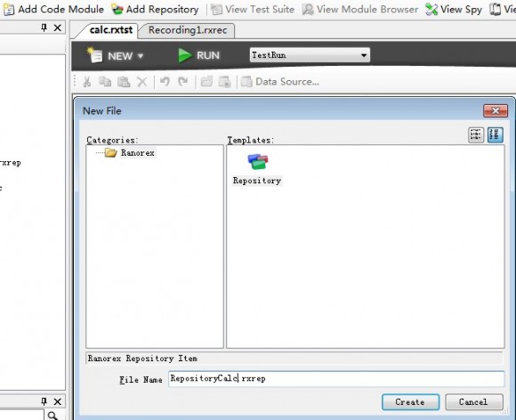Click the cut scissors icon

point(87,82)
